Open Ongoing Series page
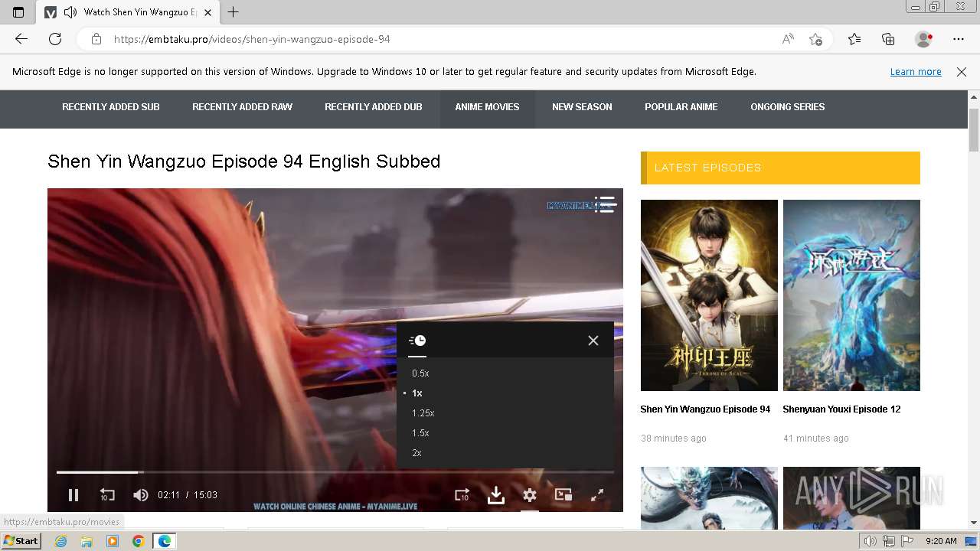980x551 pixels. coord(788,107)
